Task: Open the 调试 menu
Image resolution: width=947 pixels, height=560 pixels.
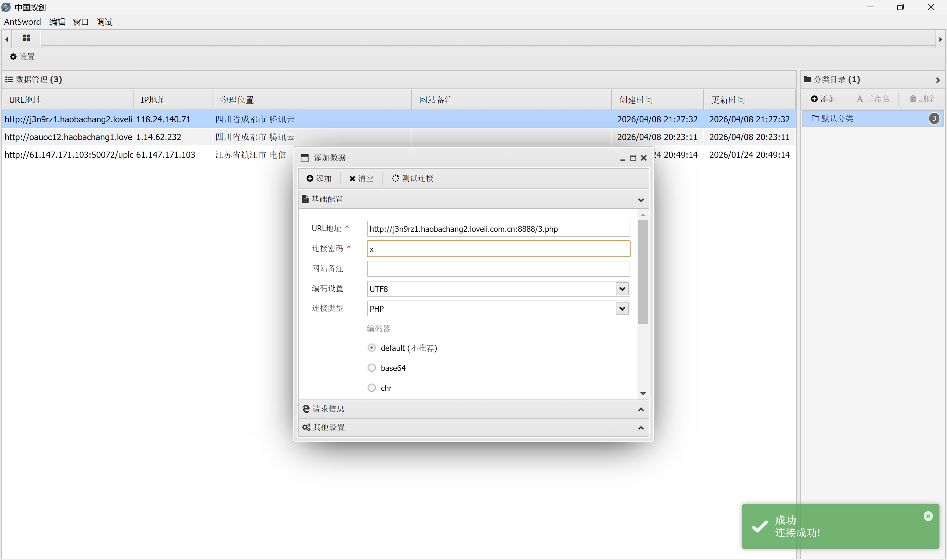Action: click(104, 22)
